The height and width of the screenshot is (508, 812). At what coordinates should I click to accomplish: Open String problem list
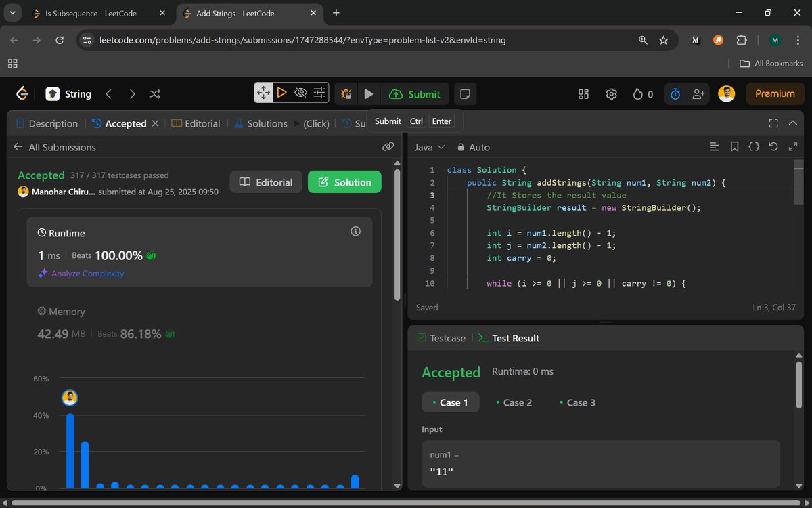[x=68, y=94]
